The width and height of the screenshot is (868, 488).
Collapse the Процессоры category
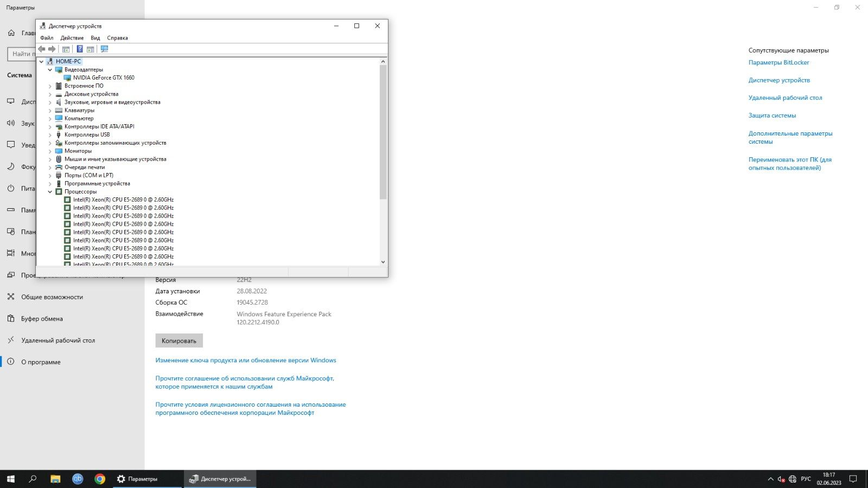[x=50, y=191]
